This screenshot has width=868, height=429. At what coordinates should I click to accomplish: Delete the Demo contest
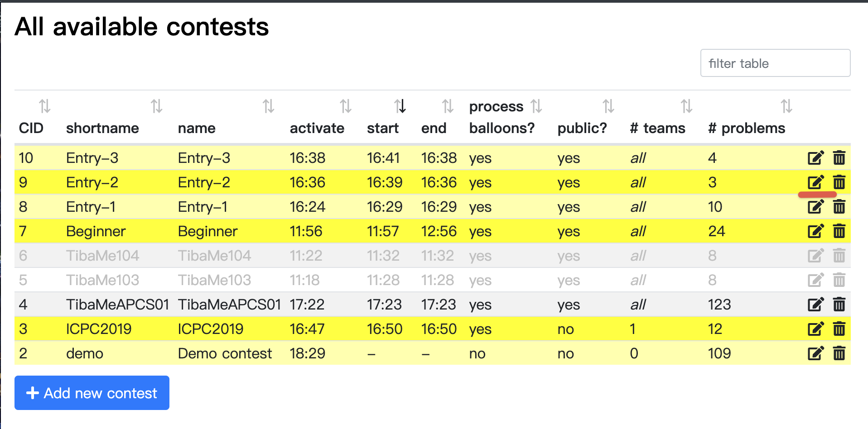(x=839, y=353)
